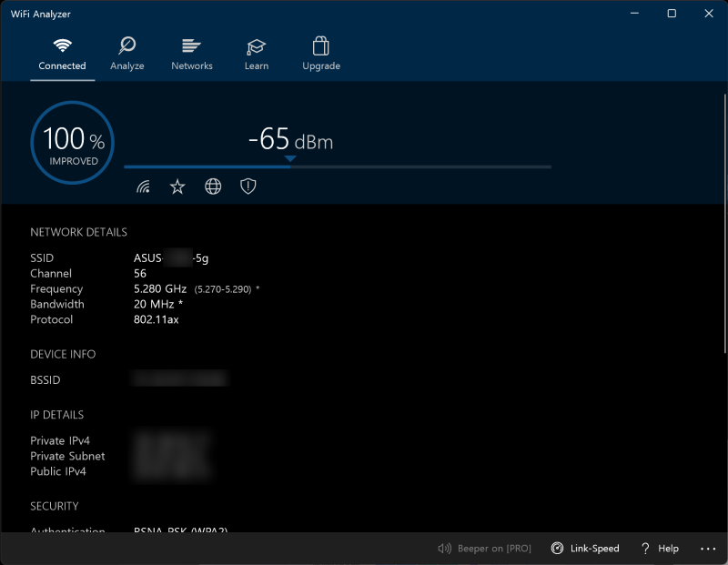Screen dimensions: 728x565
Task: Toggle the Beeper speaker off
Action: click(444, 548)
